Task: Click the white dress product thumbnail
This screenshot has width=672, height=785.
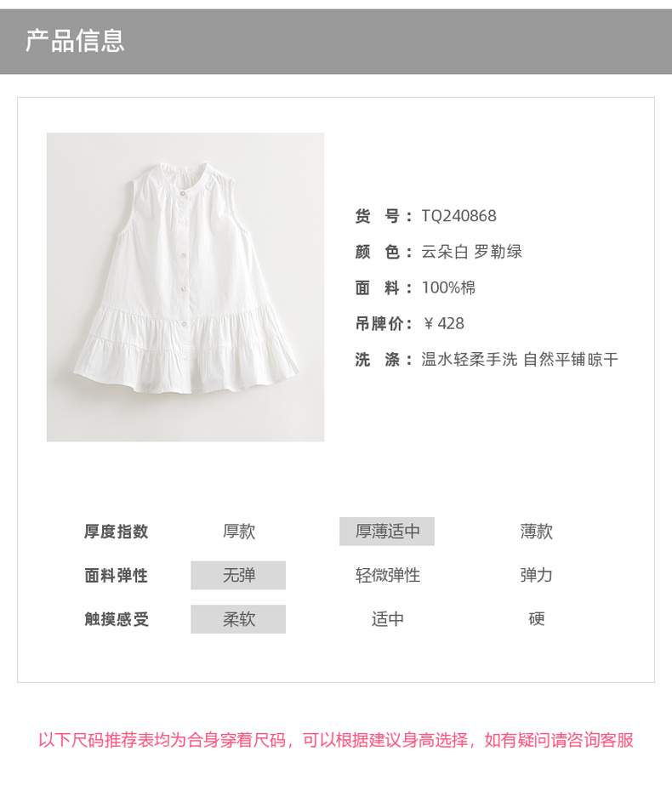Action: pos(185,287)
